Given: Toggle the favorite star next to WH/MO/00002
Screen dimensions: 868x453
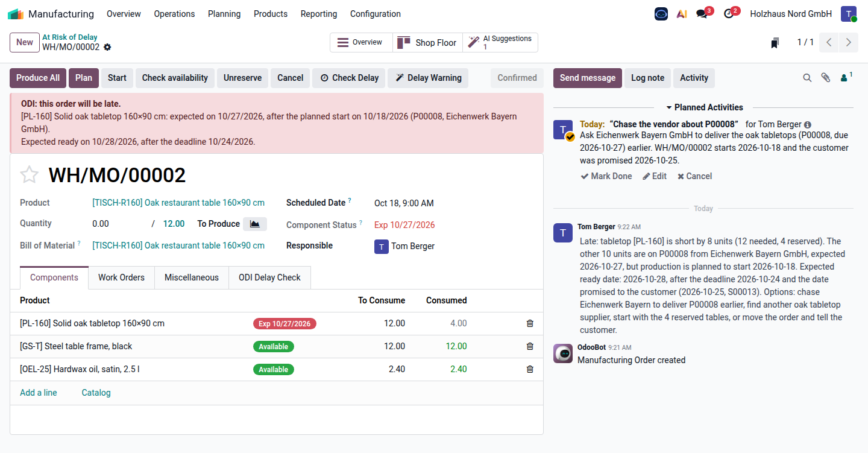Looking at the screenshot, I should (30, 175).
